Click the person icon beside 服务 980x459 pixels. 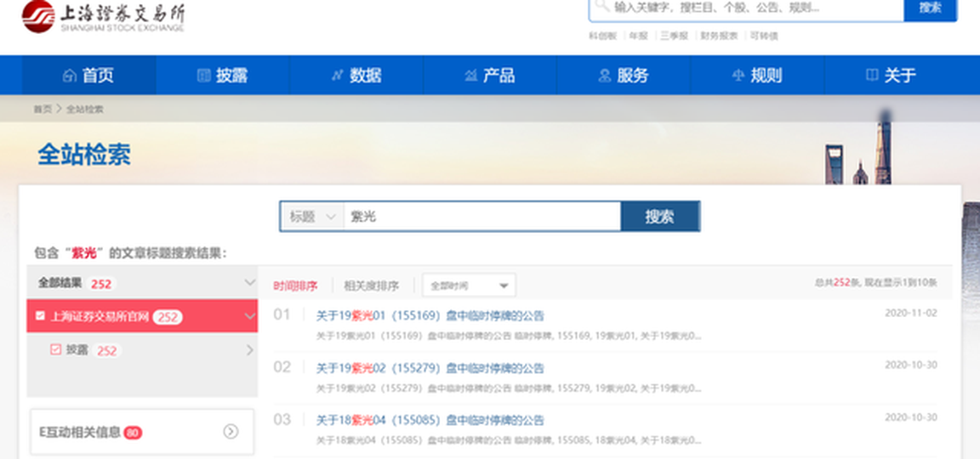pos(605,76)
